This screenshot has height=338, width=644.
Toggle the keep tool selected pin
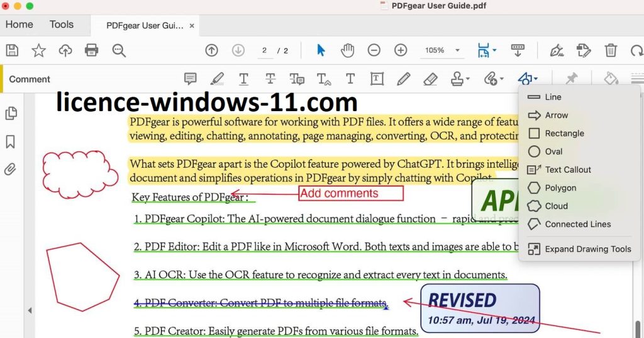571,79
